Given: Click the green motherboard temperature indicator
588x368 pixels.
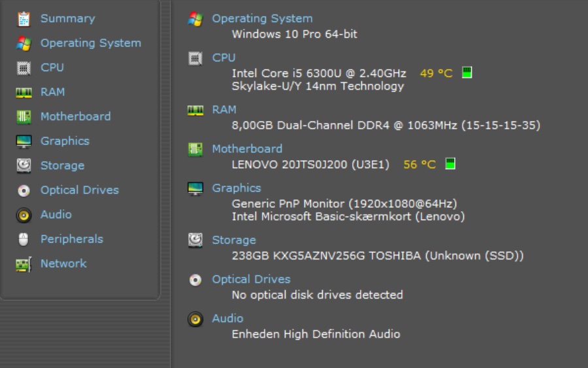Looking at the screenshot, I should pyautogui.click(x=450, y=164).
